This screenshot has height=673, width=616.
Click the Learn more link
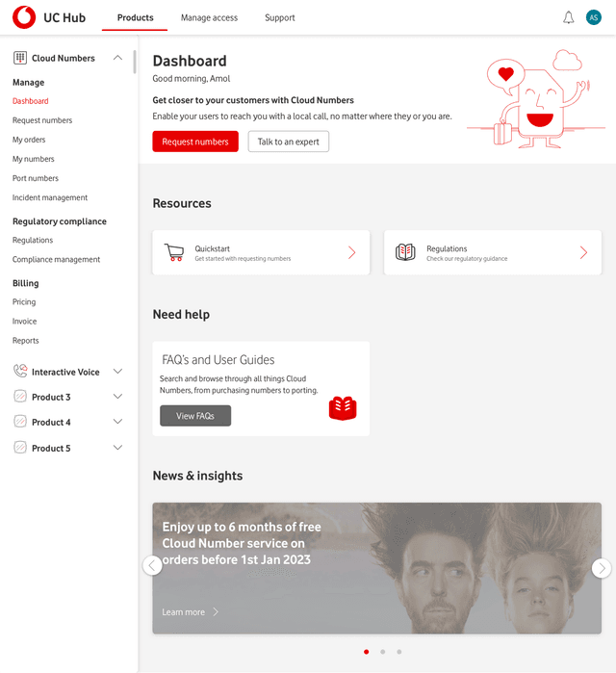coord(183,612)
